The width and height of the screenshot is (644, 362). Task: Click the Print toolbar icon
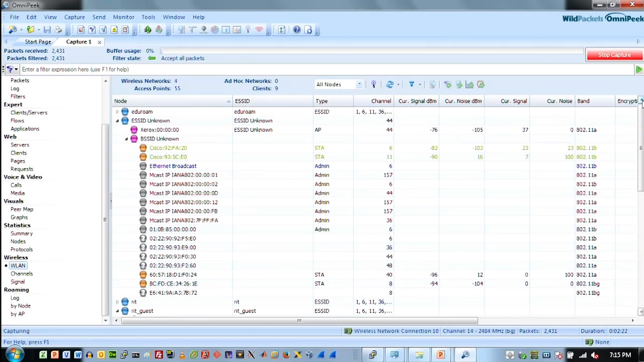pos(58,30)
